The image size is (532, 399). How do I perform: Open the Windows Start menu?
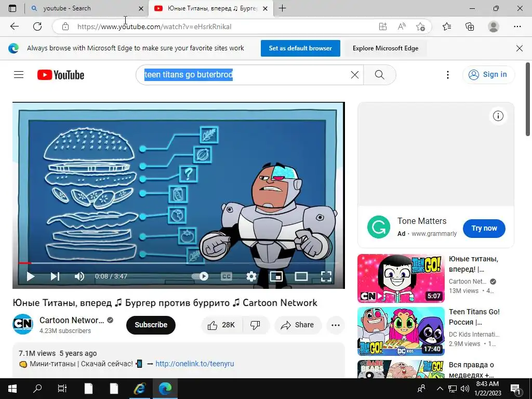(x=12, y=389)
